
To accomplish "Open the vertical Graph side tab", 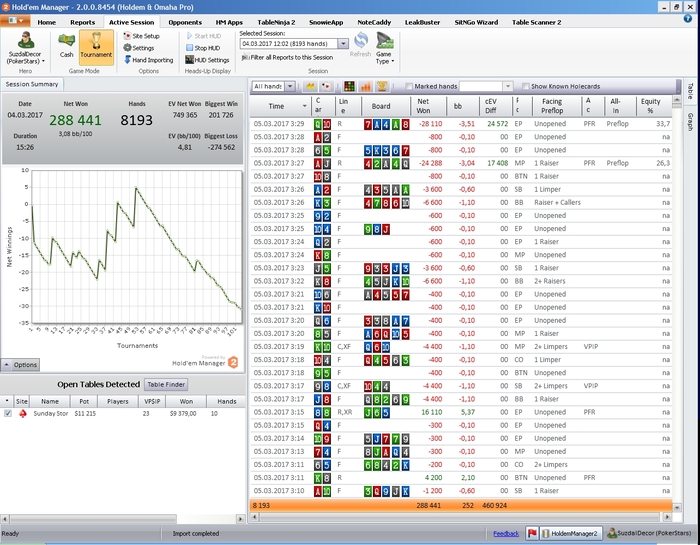I will tap(690, 121).
